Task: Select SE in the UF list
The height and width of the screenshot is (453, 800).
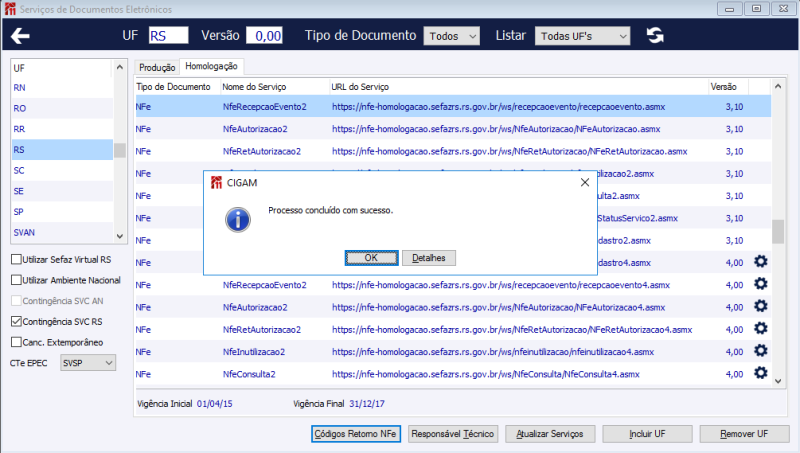Action: click(x=62, y=191)
